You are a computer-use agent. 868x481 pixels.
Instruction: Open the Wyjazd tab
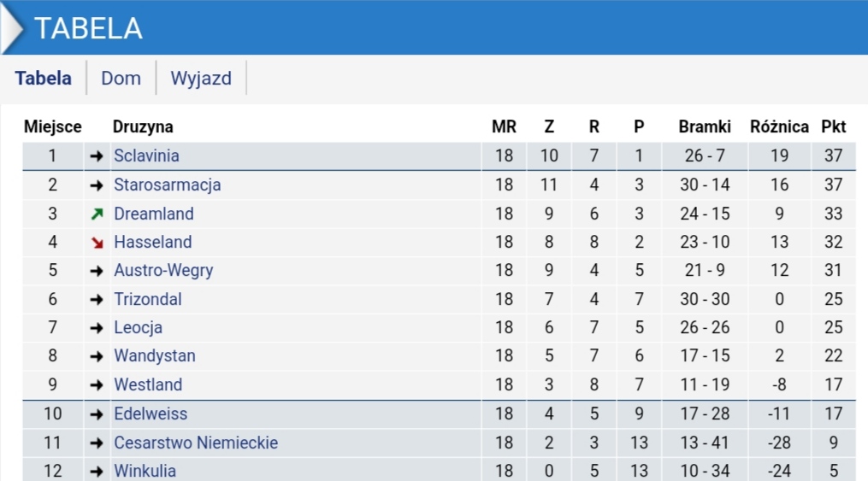pos(201,79)
